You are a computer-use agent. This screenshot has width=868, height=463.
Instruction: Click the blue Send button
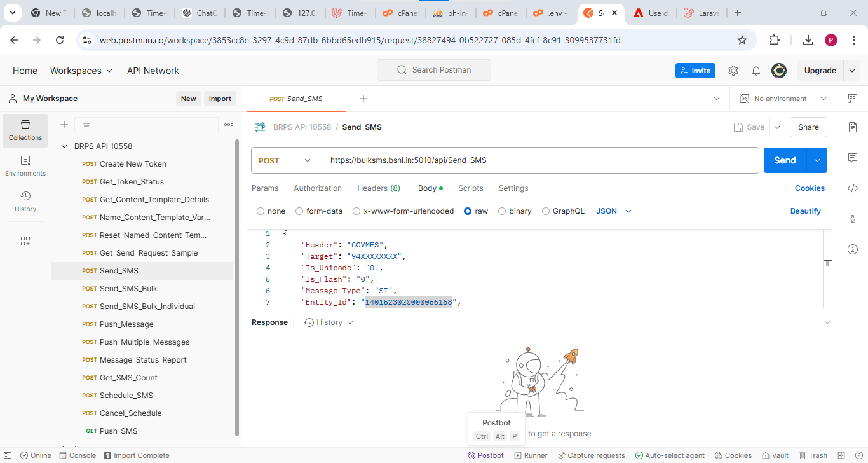click(x=785, y=160)
